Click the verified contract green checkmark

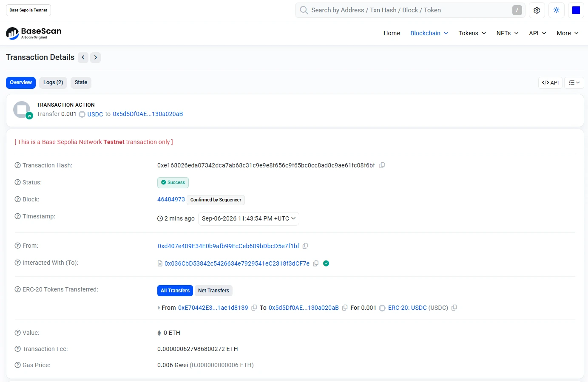tap(326, 263)
